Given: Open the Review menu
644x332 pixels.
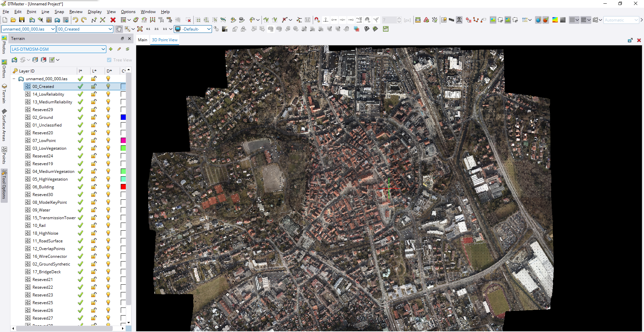Looking at the screenshot, I should click(76, 12).
